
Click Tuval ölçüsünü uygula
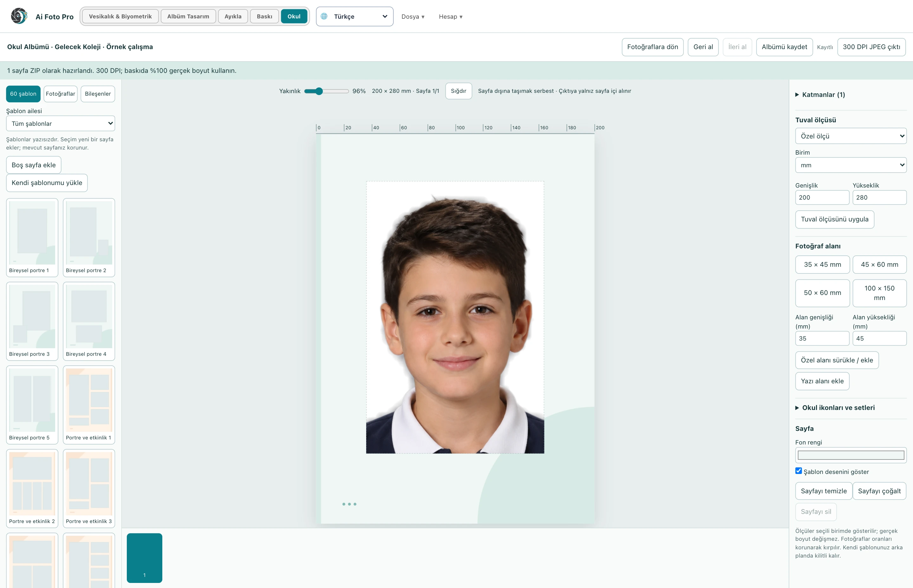834,220
